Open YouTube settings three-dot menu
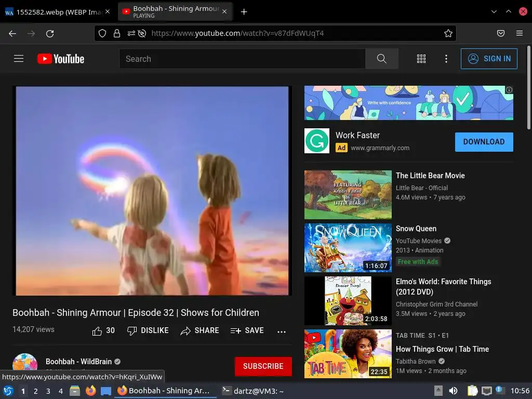The height and width of the screenshot is (399, 532). [446, 59]
